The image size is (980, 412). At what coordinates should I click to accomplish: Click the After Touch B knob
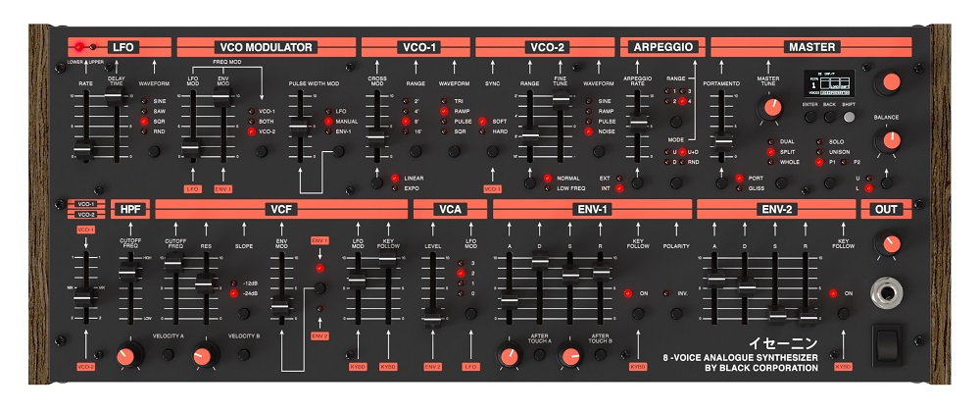coord(570,356)
